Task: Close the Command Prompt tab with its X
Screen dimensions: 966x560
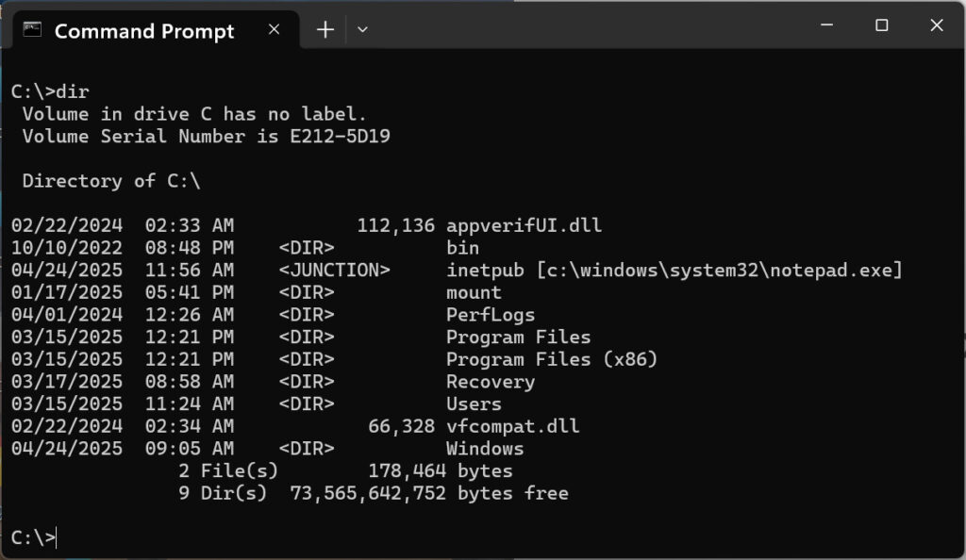Action: 274,29
